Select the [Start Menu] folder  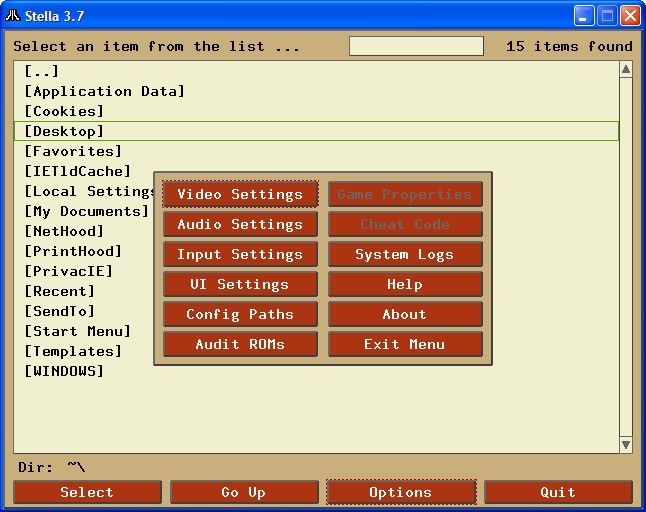(x=77, y=331)
